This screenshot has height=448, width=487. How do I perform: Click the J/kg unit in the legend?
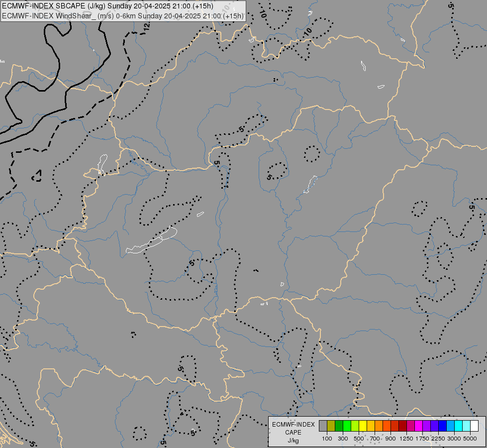coord(293,441)
